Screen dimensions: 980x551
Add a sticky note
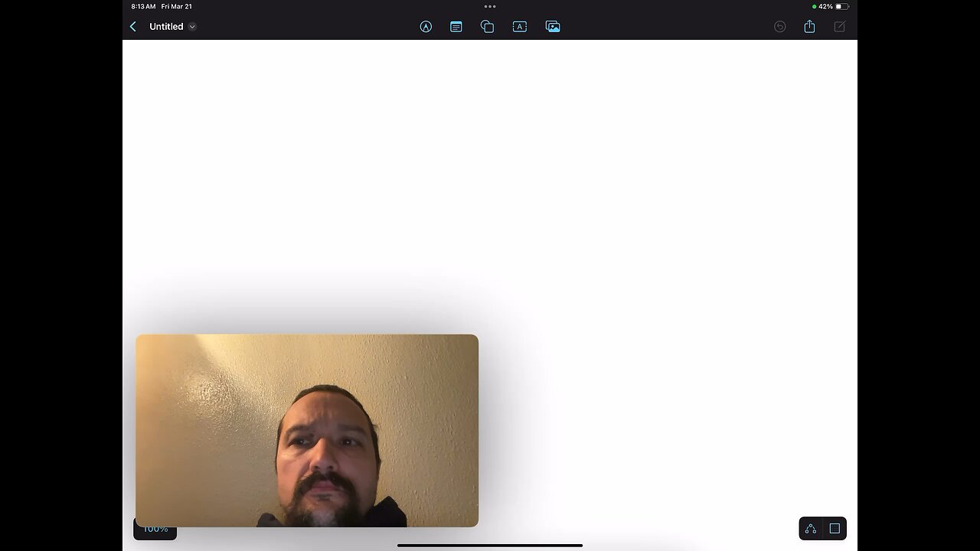(x=456, y=27)
